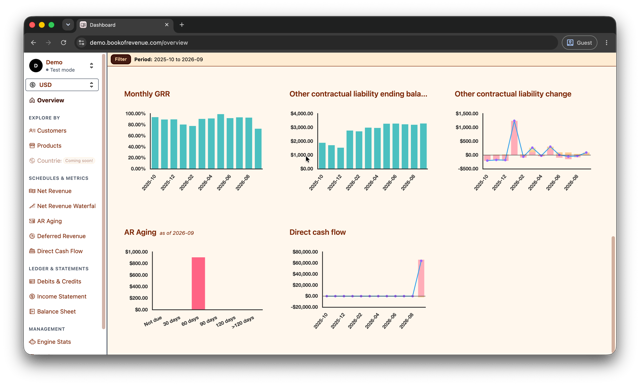Click the browser back arrow
The height and width of the screenshot is (386, 640).
[x=33, y=42]
